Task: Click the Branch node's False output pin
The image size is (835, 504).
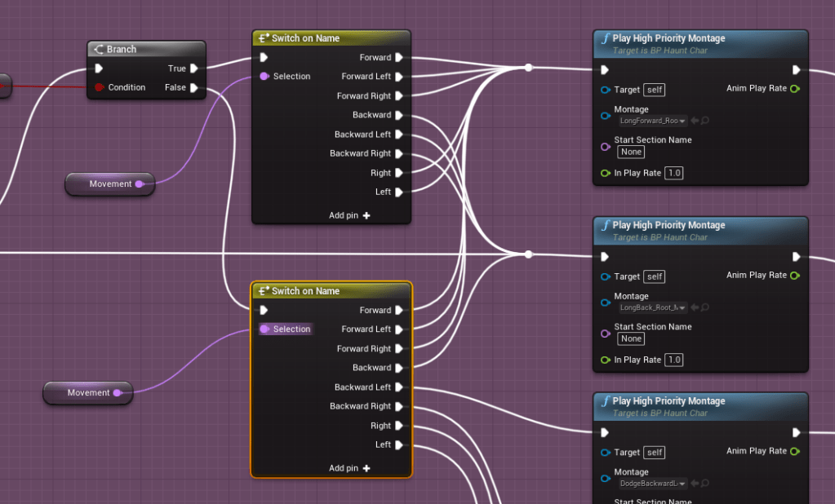Action: coord(194,87)
